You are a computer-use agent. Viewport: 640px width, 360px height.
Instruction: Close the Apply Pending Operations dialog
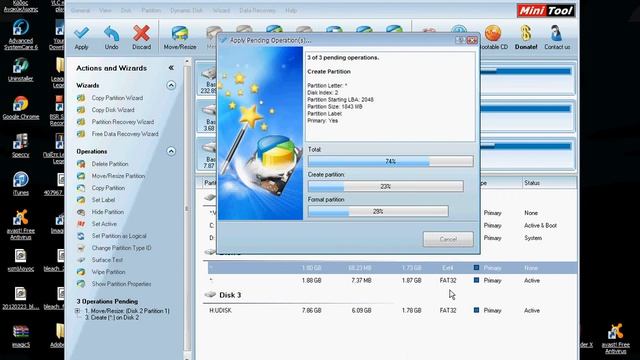(472, 40)
